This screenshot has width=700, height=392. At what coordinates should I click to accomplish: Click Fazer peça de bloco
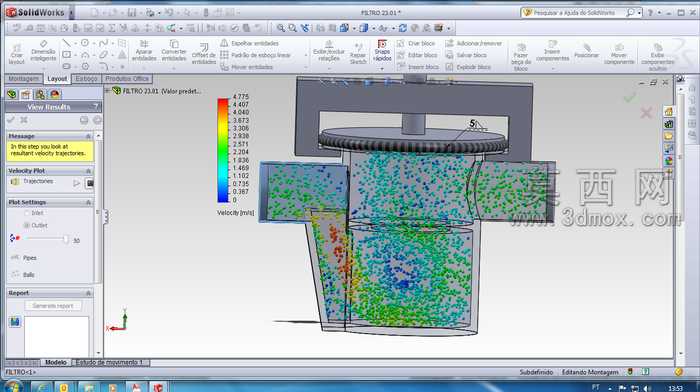(521, 57)
